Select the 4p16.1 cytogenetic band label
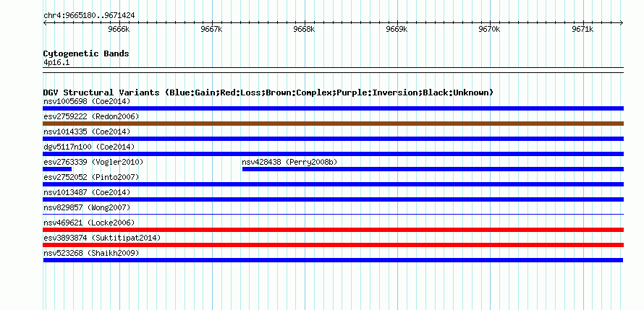Image resolution: width=644 pixels, height=310 pixels. (56, 62)
